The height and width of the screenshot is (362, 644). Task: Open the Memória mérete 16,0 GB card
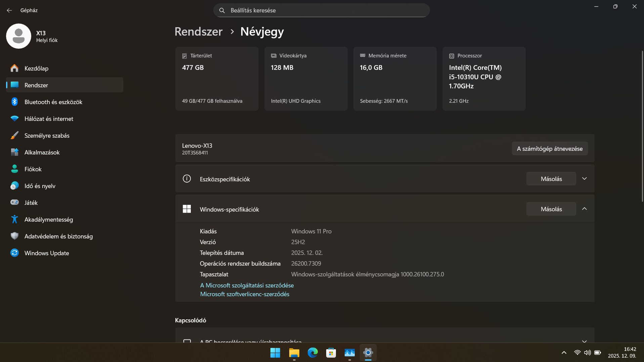click(x=395, y=79)
